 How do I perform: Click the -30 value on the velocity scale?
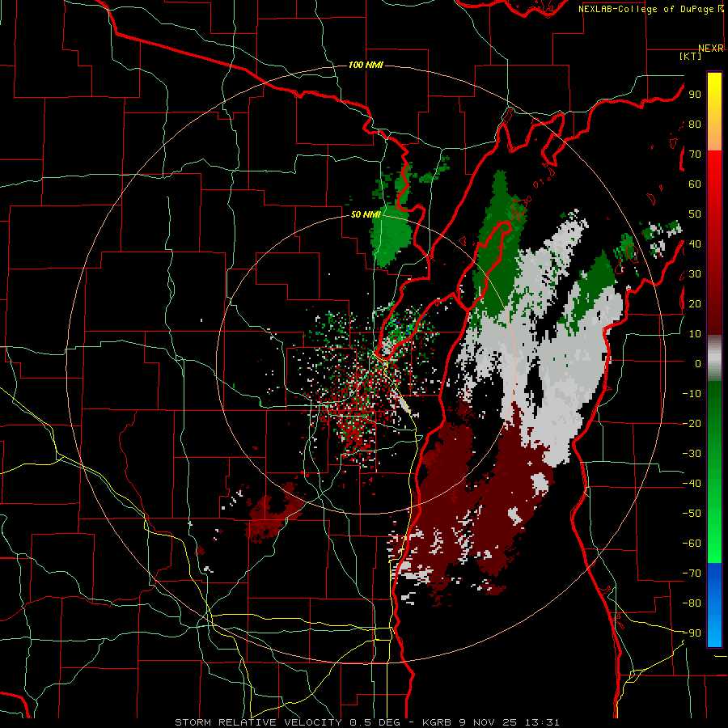click(x=692, y=454)
